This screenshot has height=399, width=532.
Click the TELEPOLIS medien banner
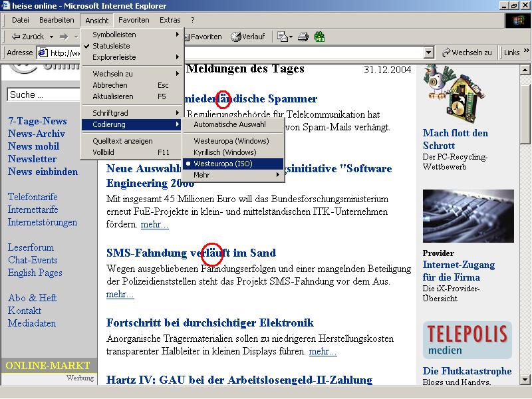coord(467,340)
